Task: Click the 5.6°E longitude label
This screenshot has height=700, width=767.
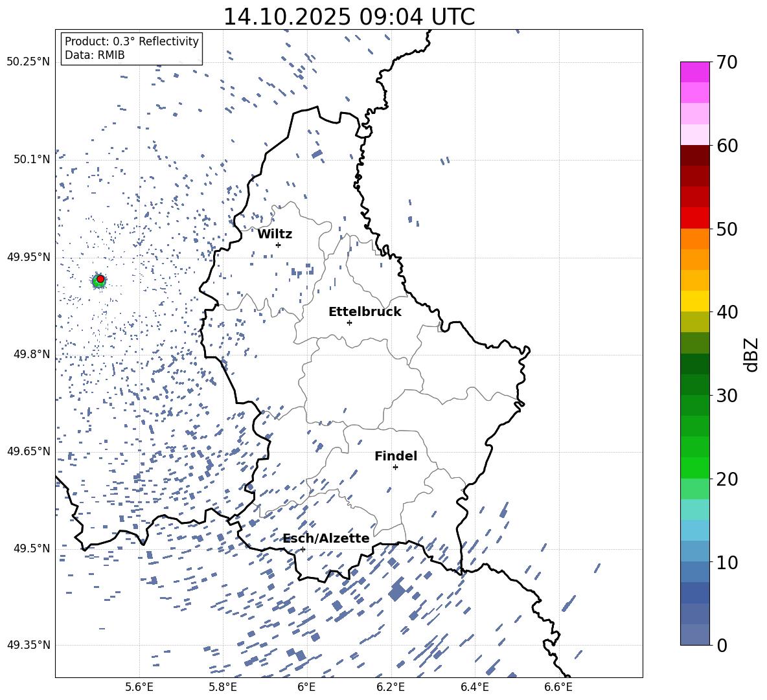Action: 139,687
